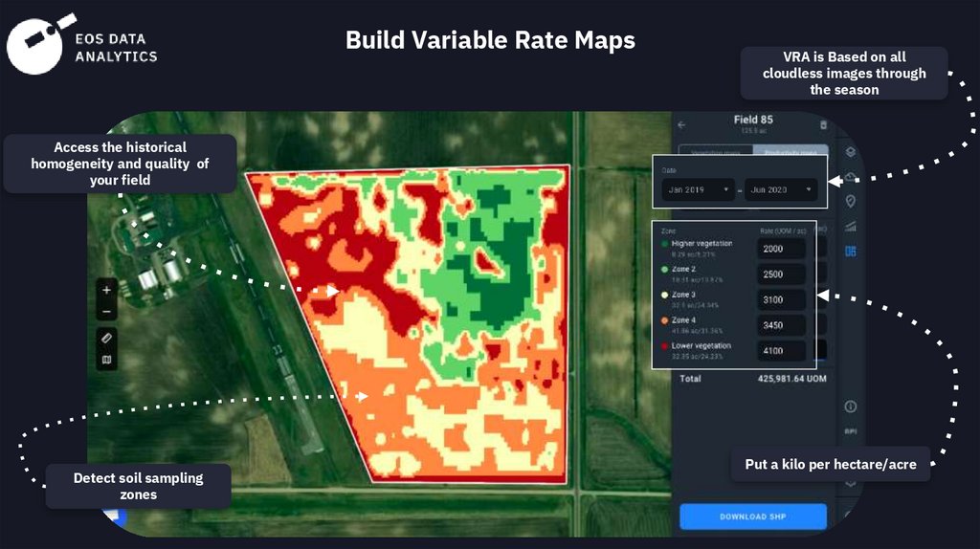Open the cloud weather icon in sidebar
The width and height of the screenshot is (980, 549).
pyautogui.click(x=850, y=177)
